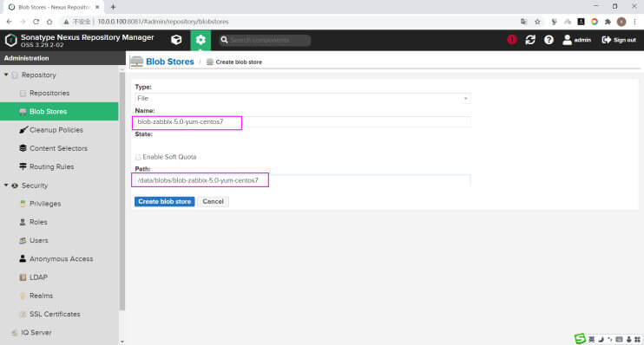This screenshot has height=345, width=644.
Task: Open the Administration gear icon
Action: (200, 40)
